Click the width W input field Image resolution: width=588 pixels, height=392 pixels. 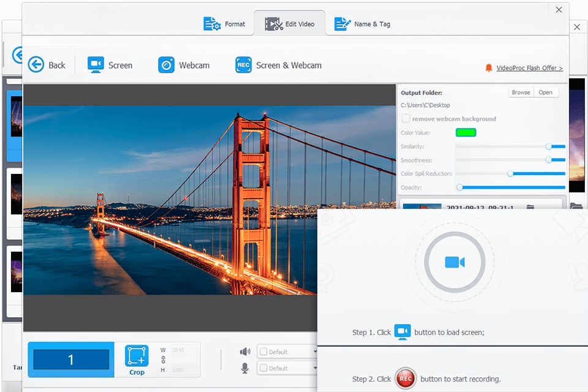point(184,350)
